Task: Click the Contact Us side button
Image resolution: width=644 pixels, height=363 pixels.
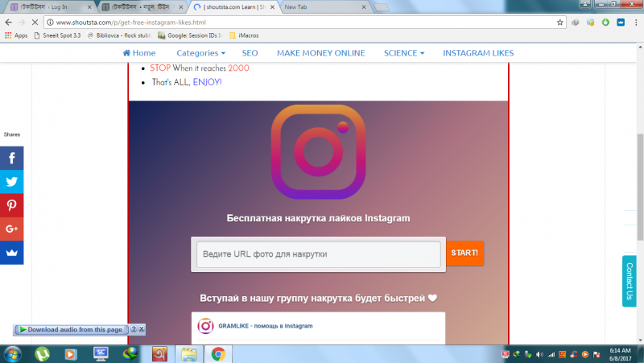Action: [630, 281]
